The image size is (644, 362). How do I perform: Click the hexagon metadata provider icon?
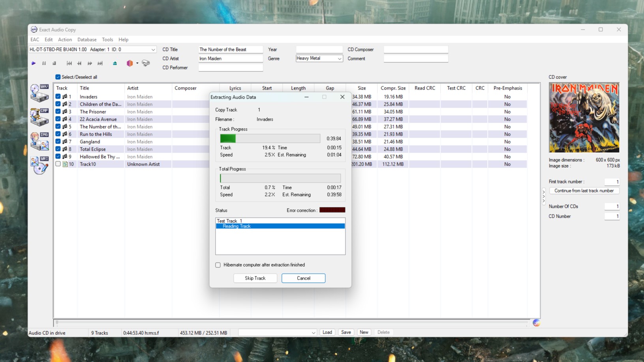pos(130,63)
